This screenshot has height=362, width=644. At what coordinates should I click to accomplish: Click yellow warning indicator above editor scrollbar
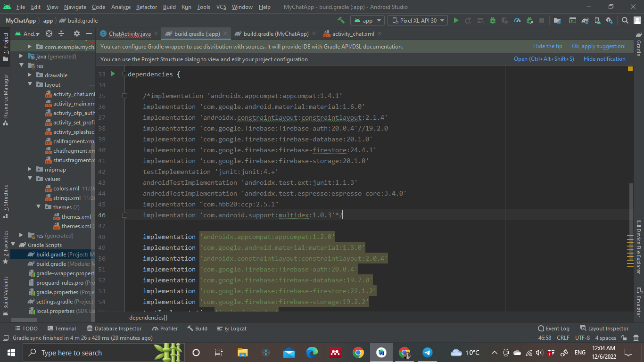click(630, 69)
